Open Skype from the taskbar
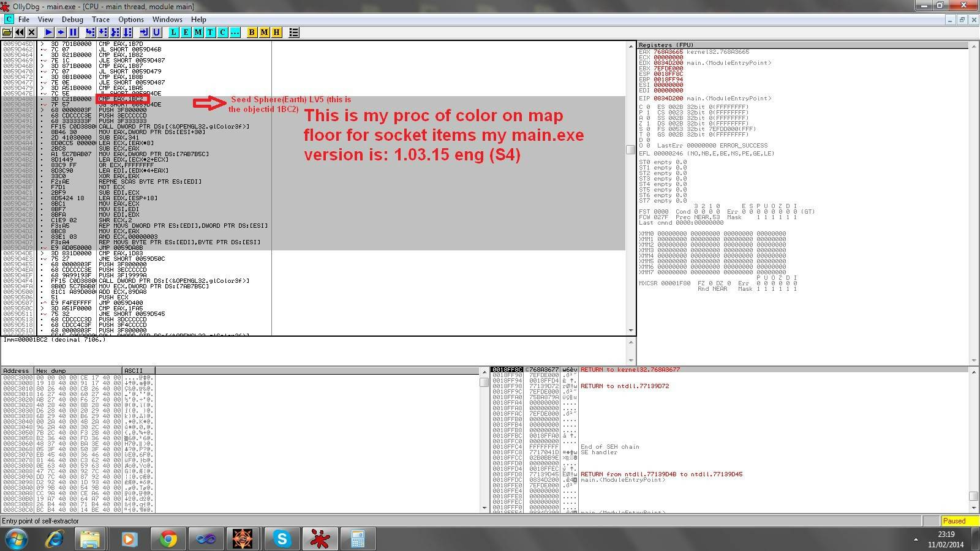 (282, 539)
